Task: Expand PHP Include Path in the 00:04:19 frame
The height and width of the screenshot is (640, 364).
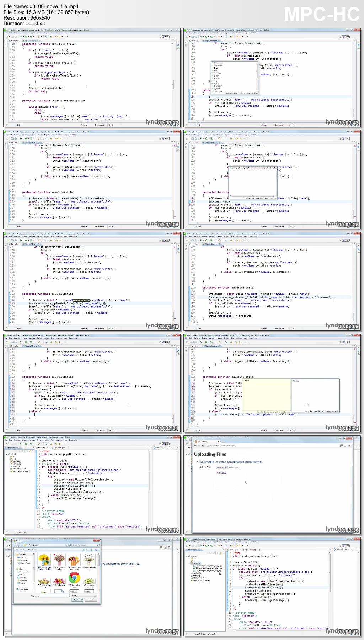Action: pyautogui.click(x=189, y=578)
